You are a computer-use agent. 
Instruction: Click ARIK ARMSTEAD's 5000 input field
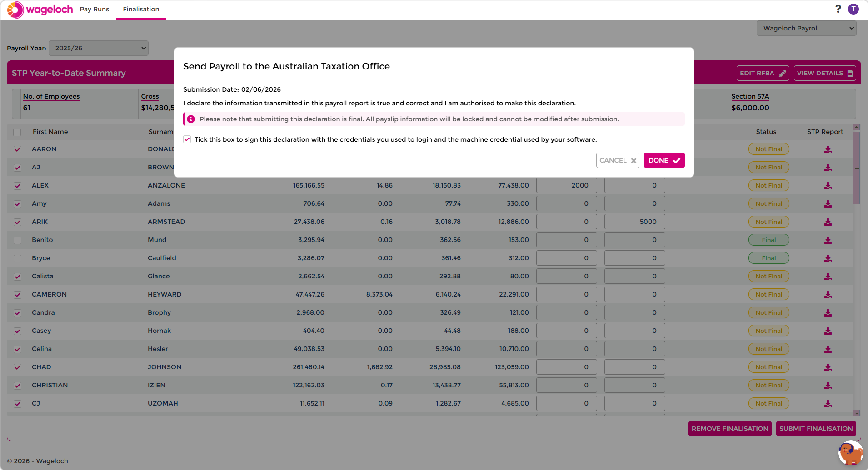point(634,222)
